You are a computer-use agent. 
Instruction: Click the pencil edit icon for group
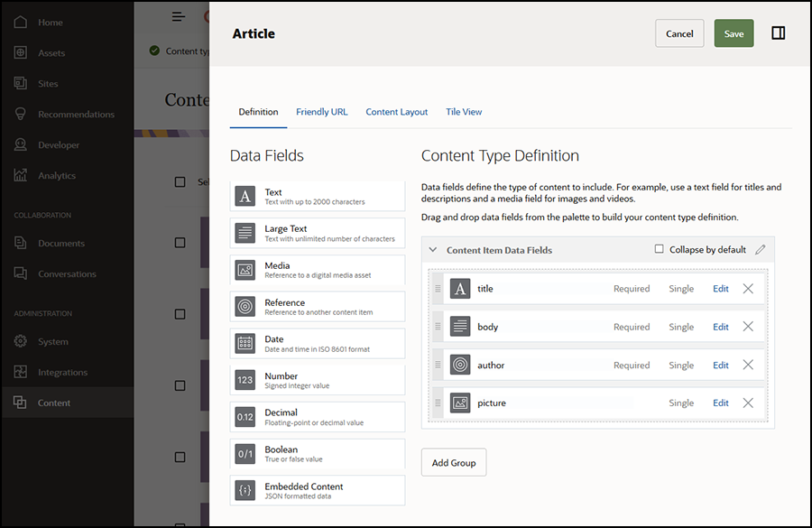point(761,250)
